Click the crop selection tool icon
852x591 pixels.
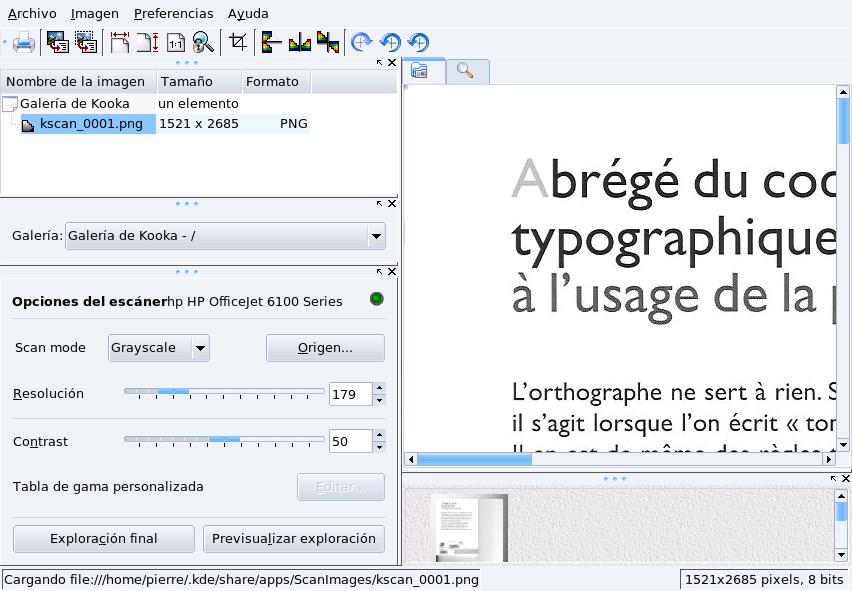tap(237, 42)
